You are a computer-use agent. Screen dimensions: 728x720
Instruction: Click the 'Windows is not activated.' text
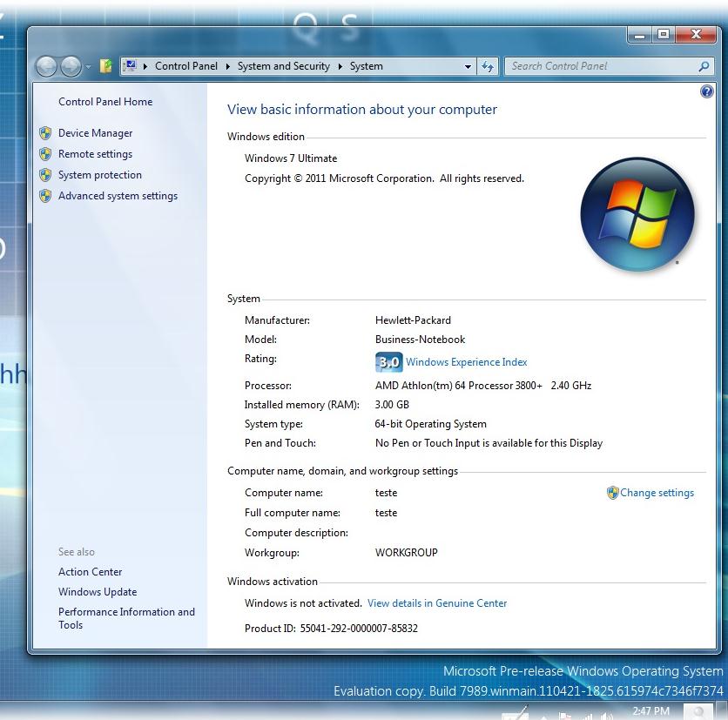click(303, 603)
